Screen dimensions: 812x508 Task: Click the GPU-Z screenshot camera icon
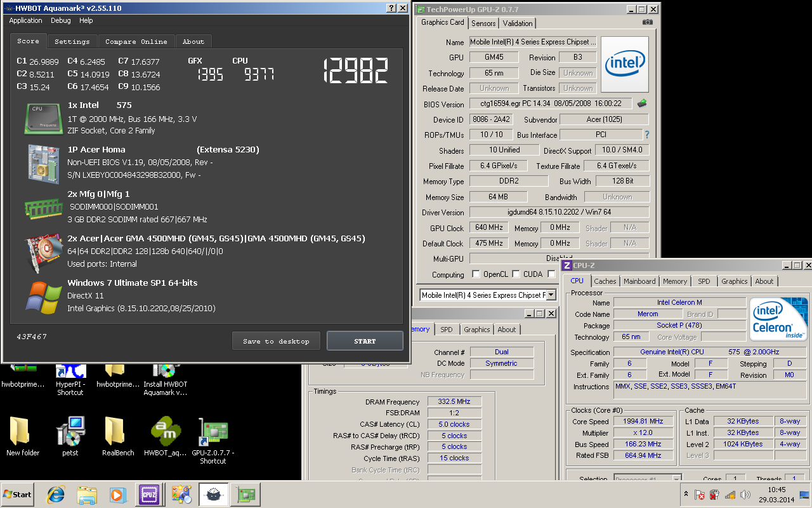click(647, 22)
